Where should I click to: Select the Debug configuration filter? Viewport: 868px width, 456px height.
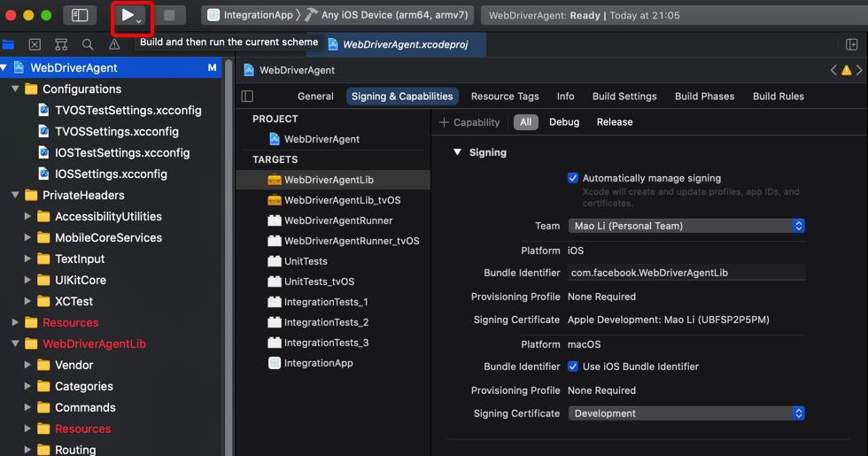(x=564, y=122)
